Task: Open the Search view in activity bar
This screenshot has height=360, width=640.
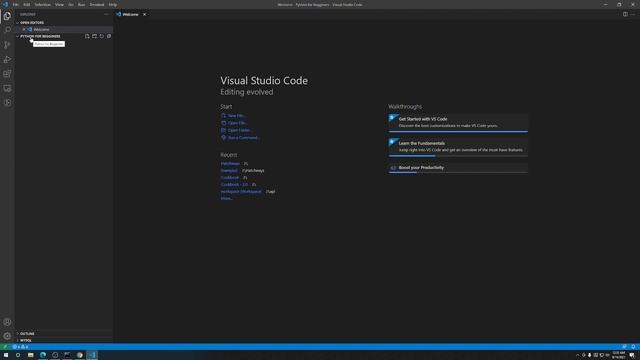Action: point(7,30)
